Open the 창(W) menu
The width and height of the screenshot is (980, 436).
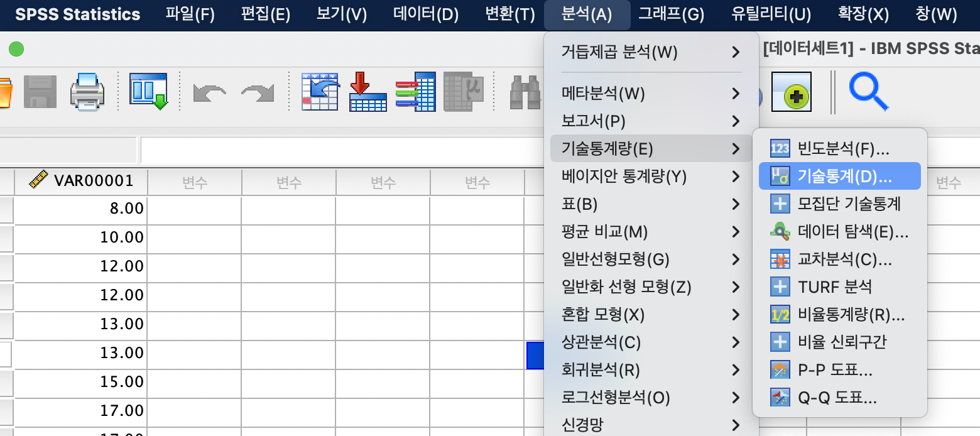click(x=937, y=14)
